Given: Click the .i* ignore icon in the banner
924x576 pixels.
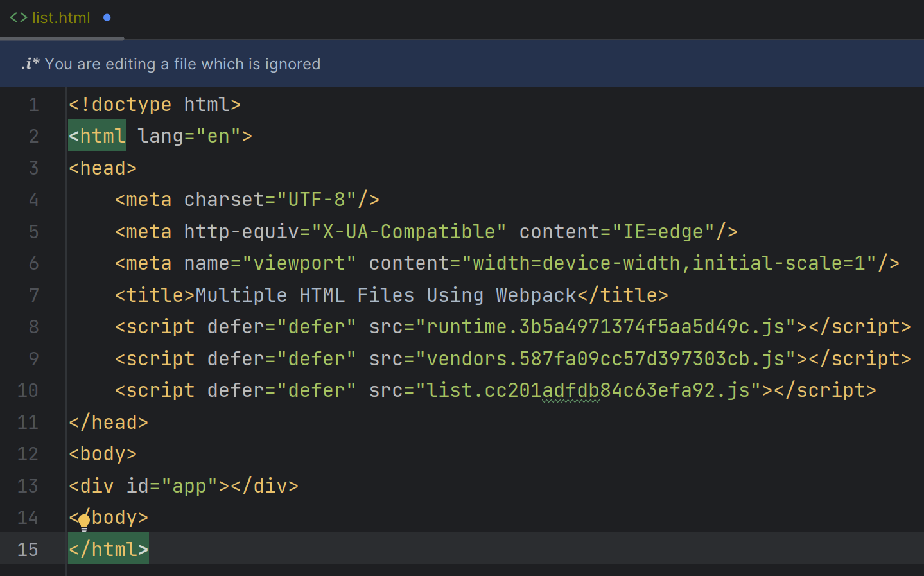Looking at the screenshot, I should pyautogui.click(x=30, y=64).
